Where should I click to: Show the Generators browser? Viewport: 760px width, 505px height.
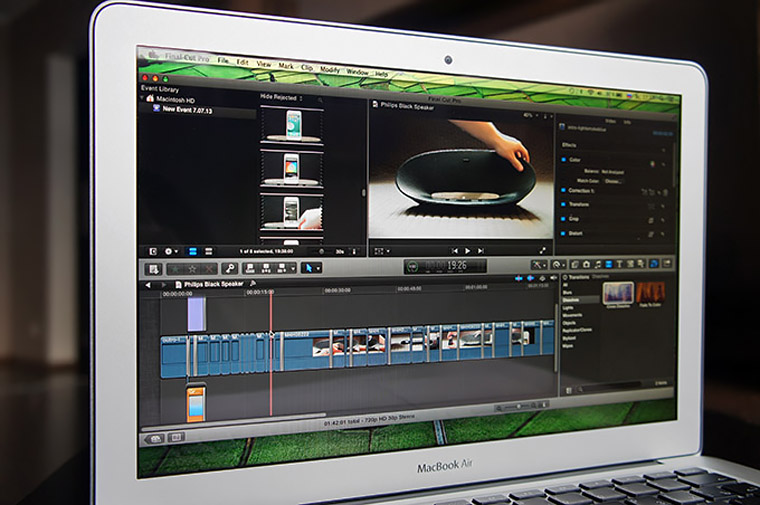(x=631, y=264)
